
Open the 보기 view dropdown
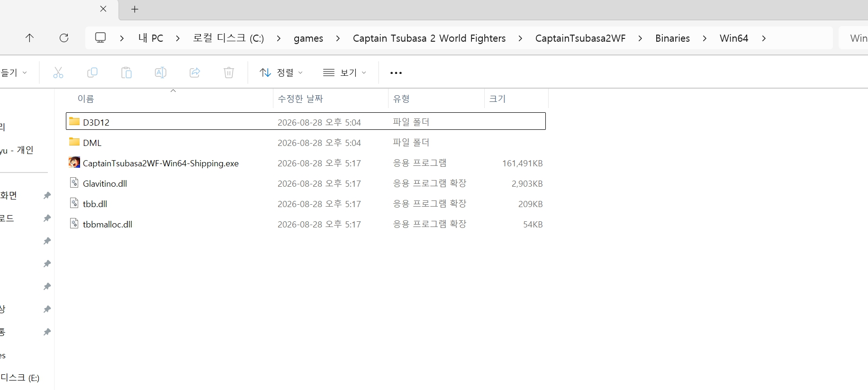(x=345, y=73)
